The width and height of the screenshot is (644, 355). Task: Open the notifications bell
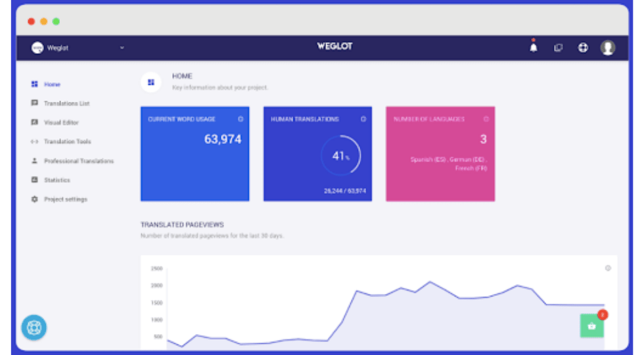(533, 47)
